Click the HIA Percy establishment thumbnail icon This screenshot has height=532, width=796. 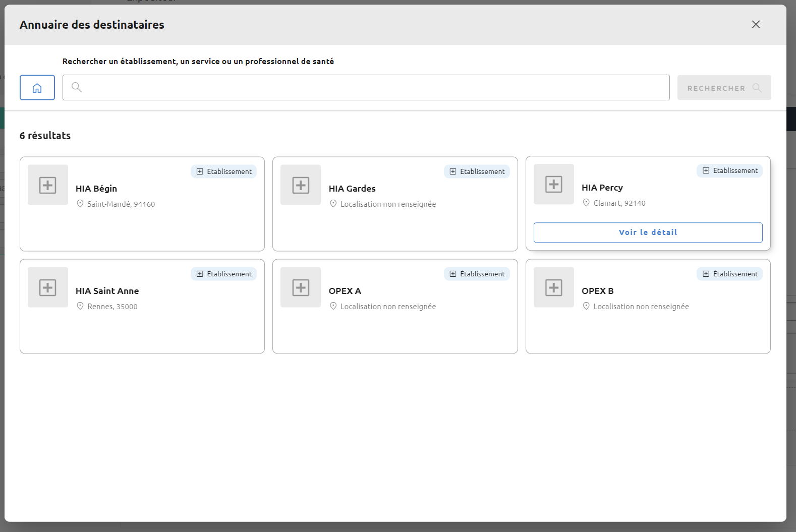[554, 184]
